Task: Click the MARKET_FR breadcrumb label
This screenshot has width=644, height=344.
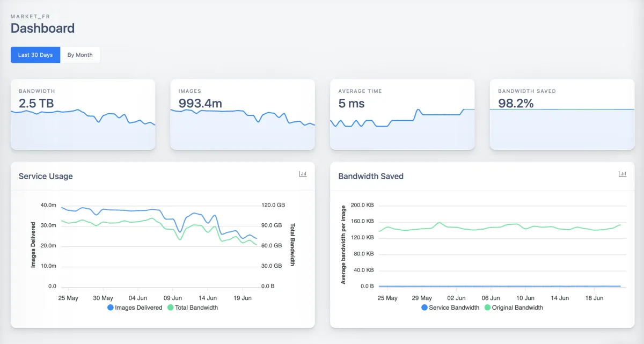Action: pyautogui.click(x=30, y=17)
